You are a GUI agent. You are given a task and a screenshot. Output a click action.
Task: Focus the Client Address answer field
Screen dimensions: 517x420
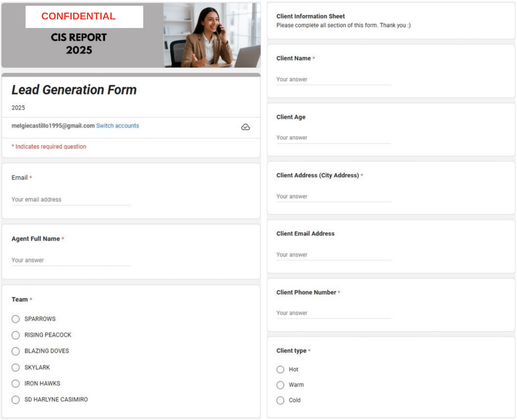pyautogui.click(x=333, y=196)
